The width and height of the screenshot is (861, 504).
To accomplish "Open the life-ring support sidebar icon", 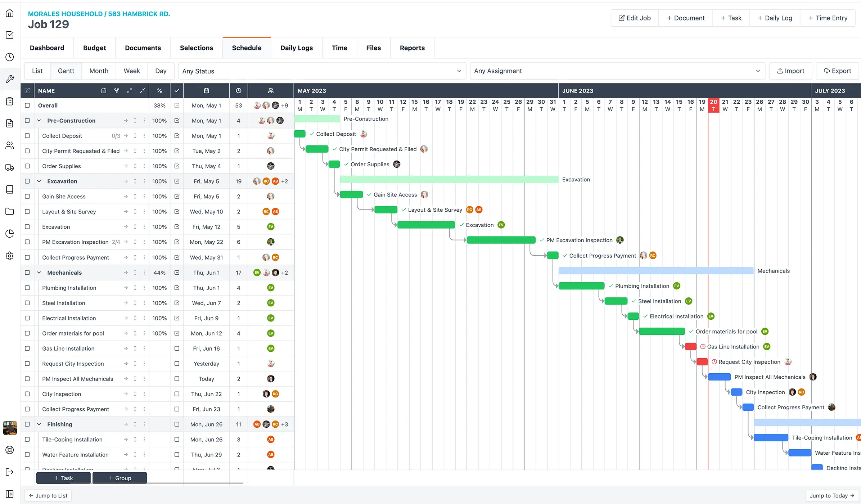I will coord(10,450).
